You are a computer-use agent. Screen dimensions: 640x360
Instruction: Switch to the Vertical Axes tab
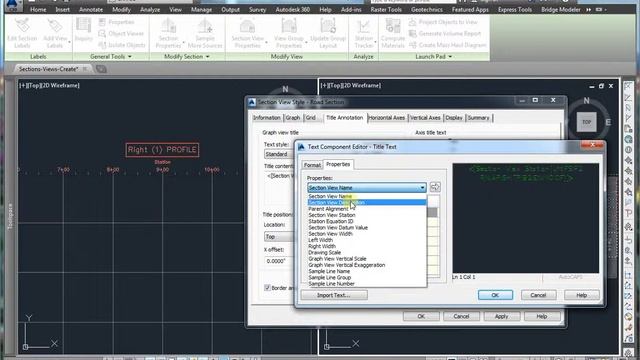[x=425, y=118]
